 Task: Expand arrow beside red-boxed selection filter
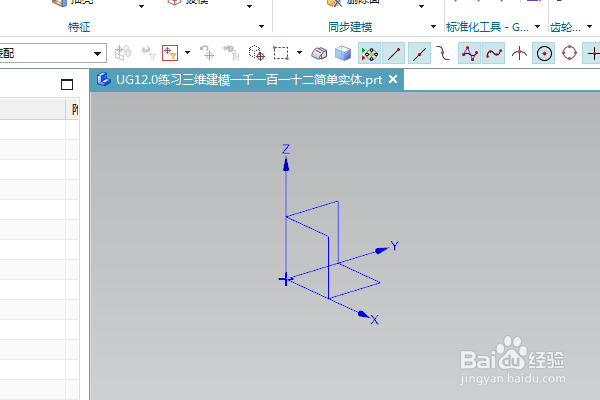click(x=188, y=53)
